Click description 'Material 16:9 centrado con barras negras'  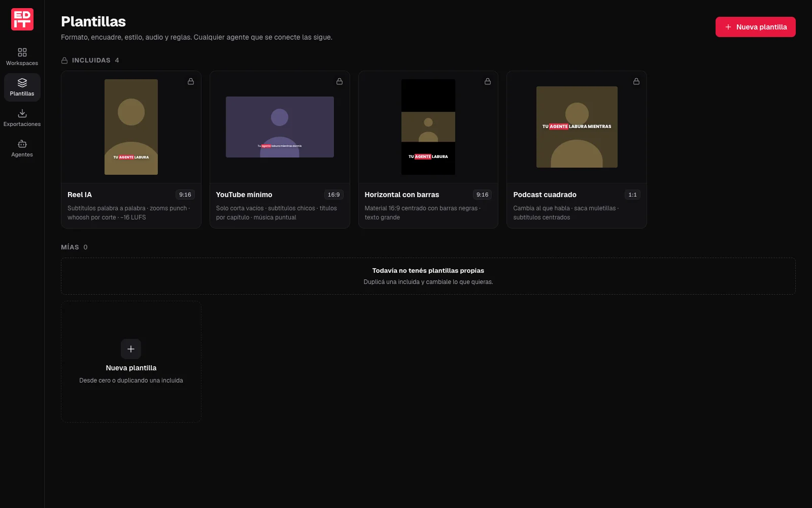[x=422, y=213]
